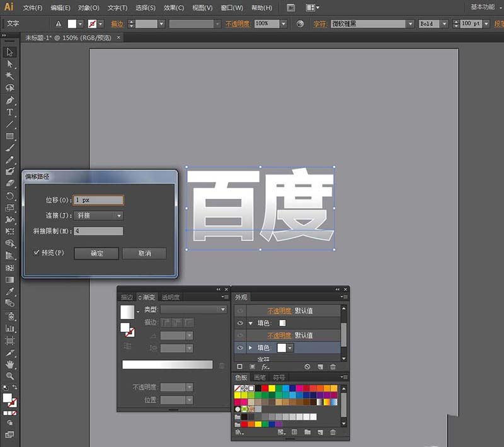Click the gradient slider bar in 渐变 panel
This screenshot has width=504, height=447.
[168, 365]
